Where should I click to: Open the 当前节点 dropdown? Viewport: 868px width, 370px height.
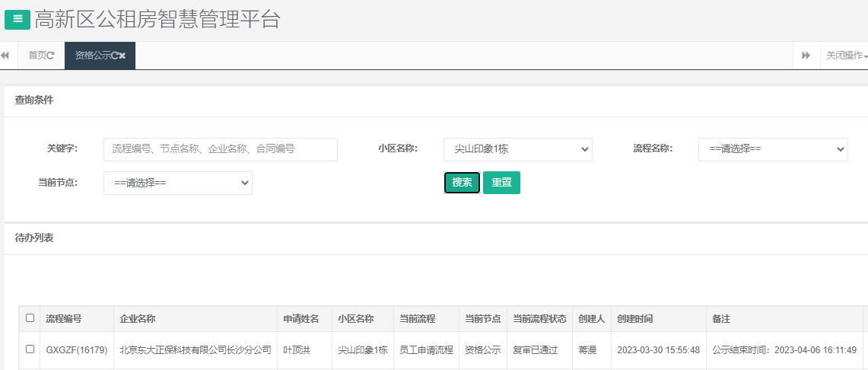click(178, 183)
